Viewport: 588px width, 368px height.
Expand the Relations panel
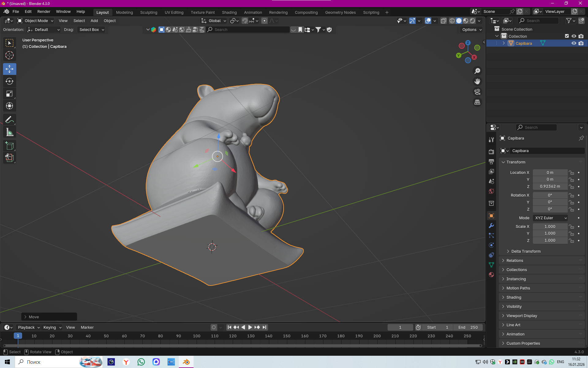coord(515,261)
